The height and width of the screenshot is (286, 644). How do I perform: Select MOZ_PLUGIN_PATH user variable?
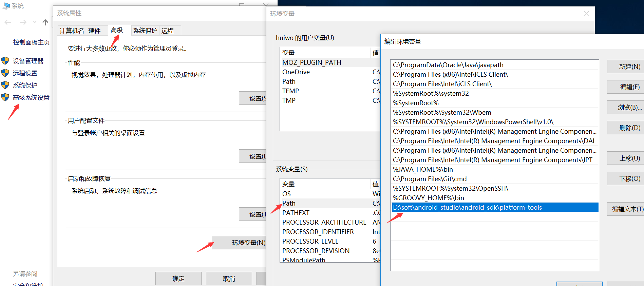point(330,62)
